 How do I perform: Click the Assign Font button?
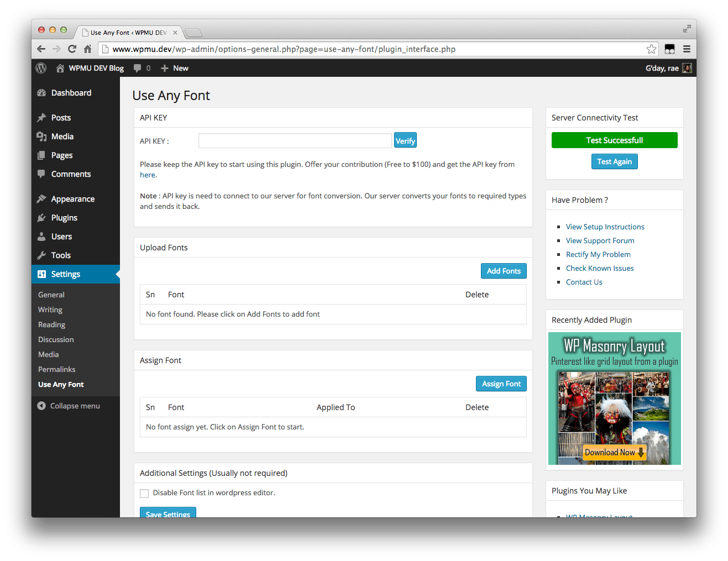(x=501, y=384)
